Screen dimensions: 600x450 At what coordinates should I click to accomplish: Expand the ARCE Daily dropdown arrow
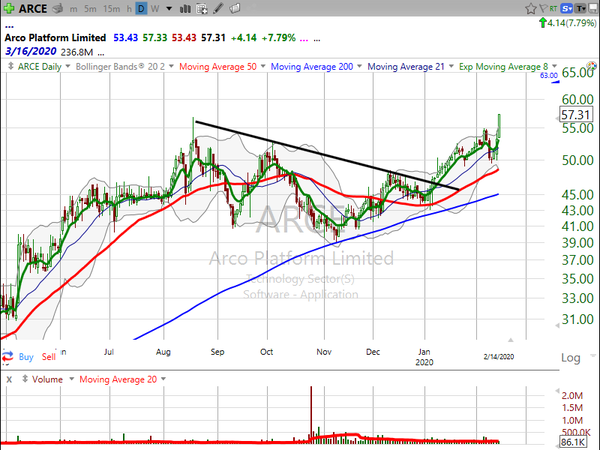[x=68, y=66]
